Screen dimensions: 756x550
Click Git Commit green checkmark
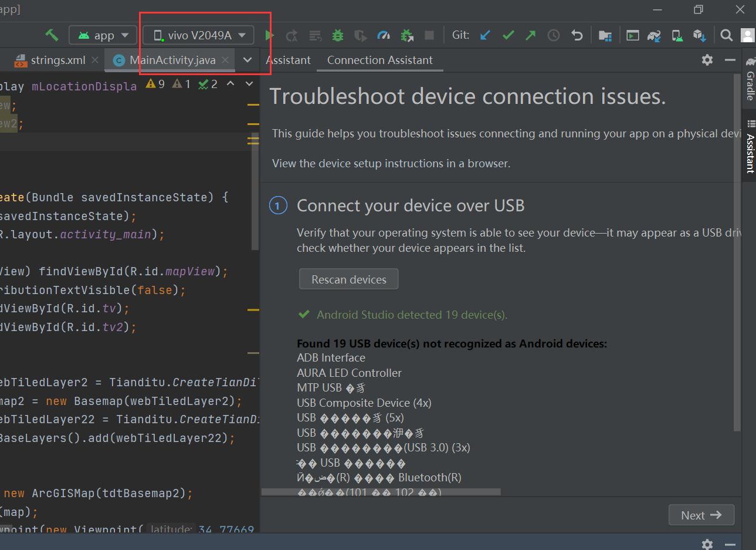(x=508, y=35)
